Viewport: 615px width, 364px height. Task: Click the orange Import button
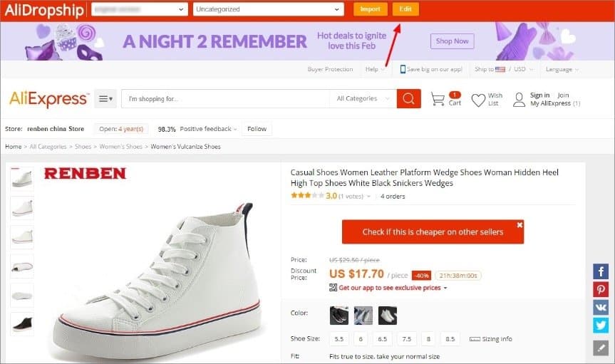coord(370,9)
